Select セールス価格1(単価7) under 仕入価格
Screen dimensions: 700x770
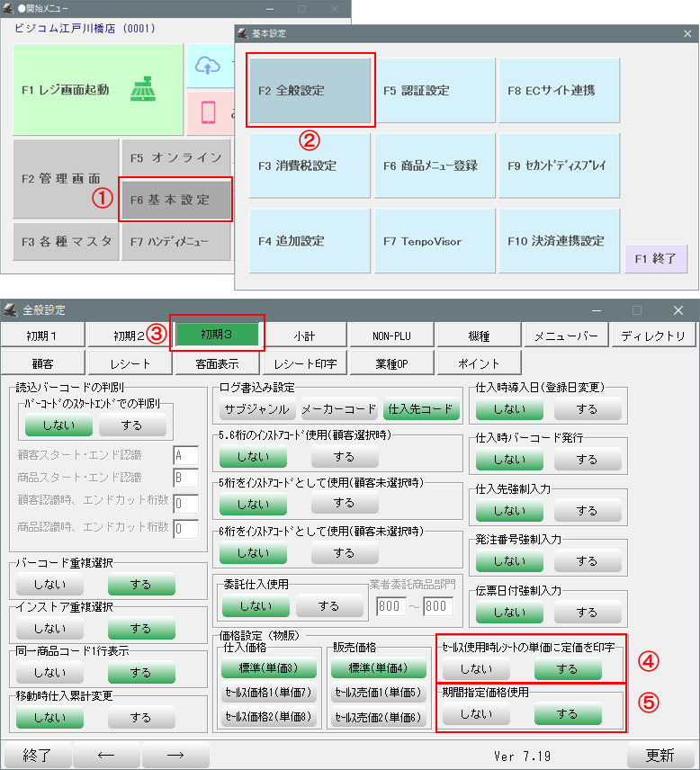(x=267, y=693)
